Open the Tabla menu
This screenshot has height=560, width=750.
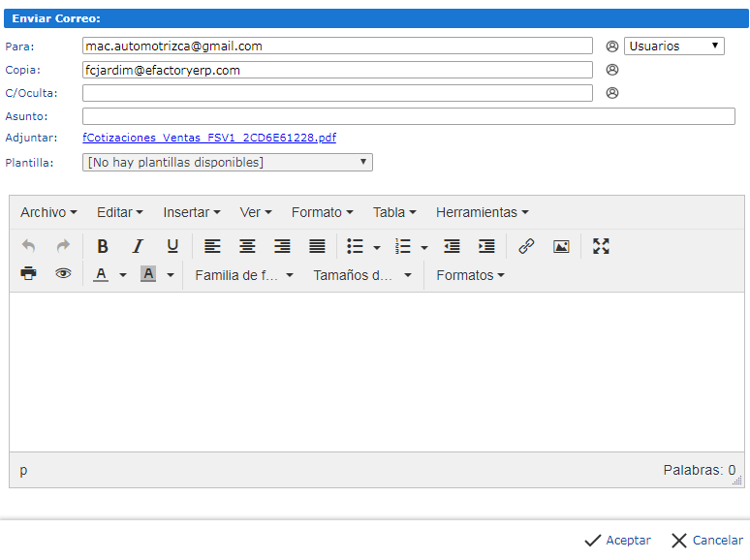point(394,212)
